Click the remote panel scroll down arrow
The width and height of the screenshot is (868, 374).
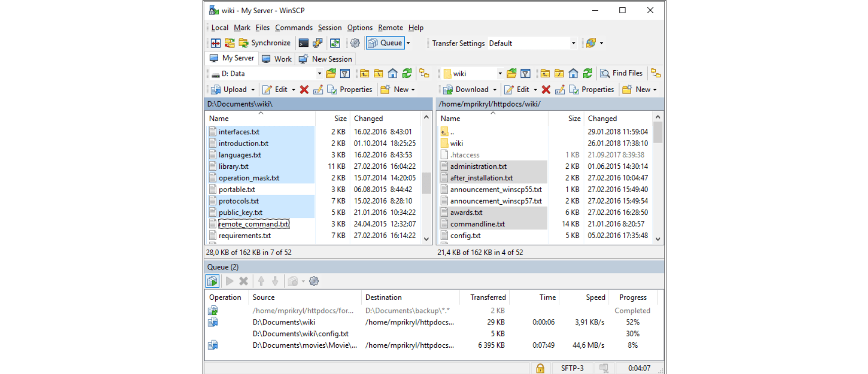[x=658, y=239]
